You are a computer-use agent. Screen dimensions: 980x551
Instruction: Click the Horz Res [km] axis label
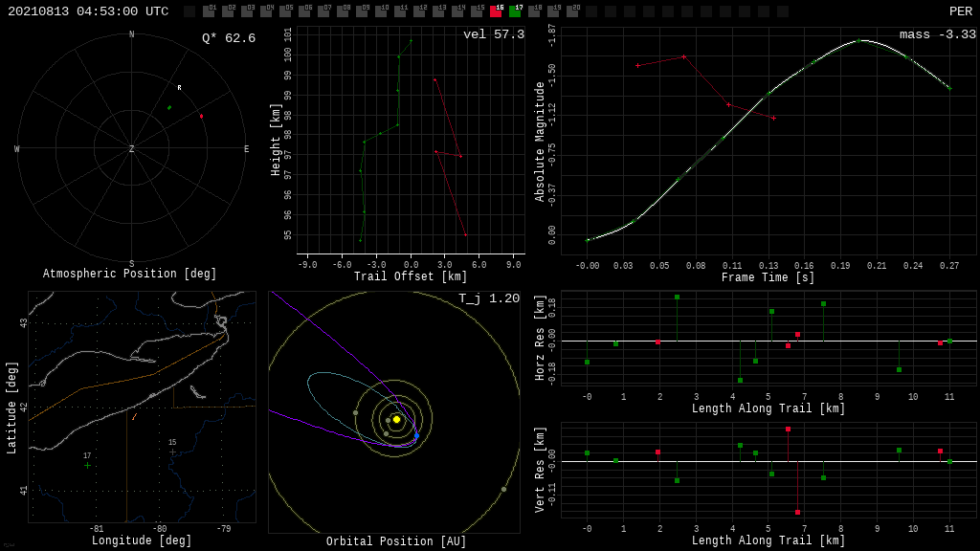click(540, 338)
